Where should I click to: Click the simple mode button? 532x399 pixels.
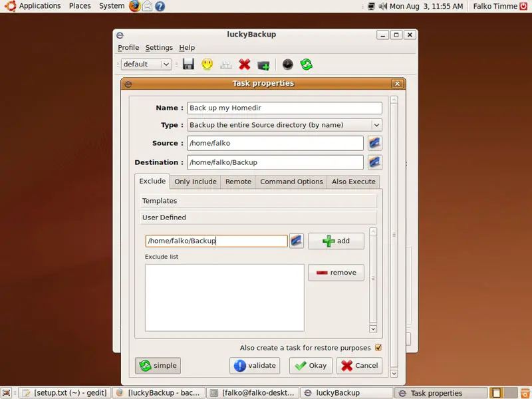click(x=158, y=366)
